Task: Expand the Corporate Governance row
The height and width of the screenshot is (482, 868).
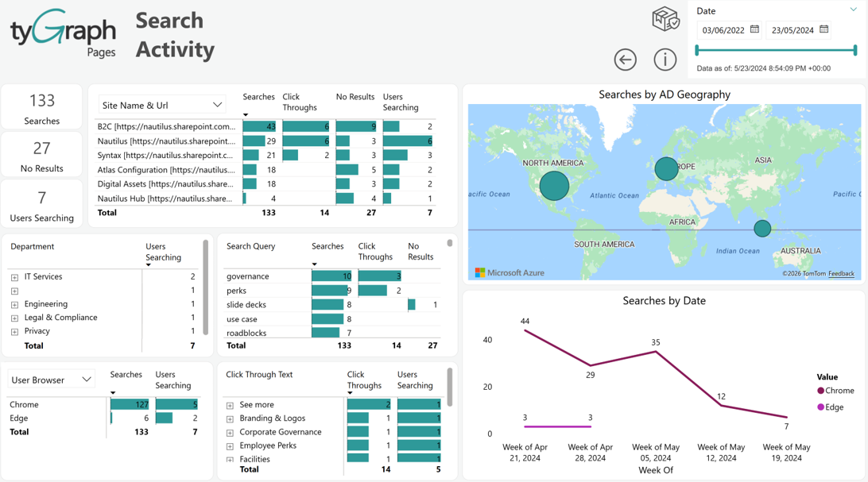Action: click(230, 433)
